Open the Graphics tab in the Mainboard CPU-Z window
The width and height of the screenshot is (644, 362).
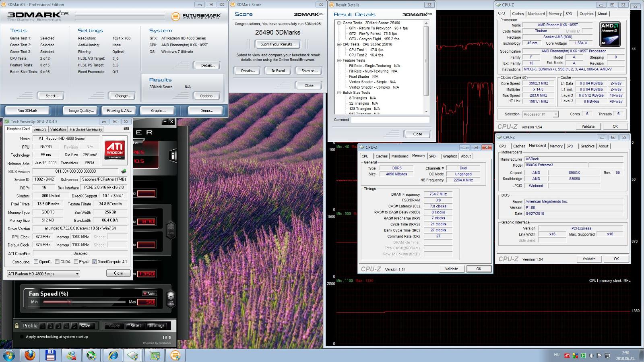[x=587, y=146]
